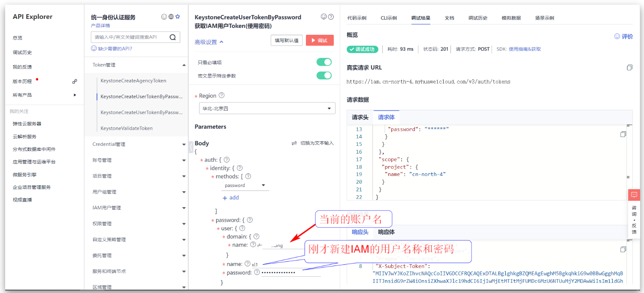Switch to 调试历史 tab
Image resolution: width=644 pixels, height=293 pixels.
[478, 18]
